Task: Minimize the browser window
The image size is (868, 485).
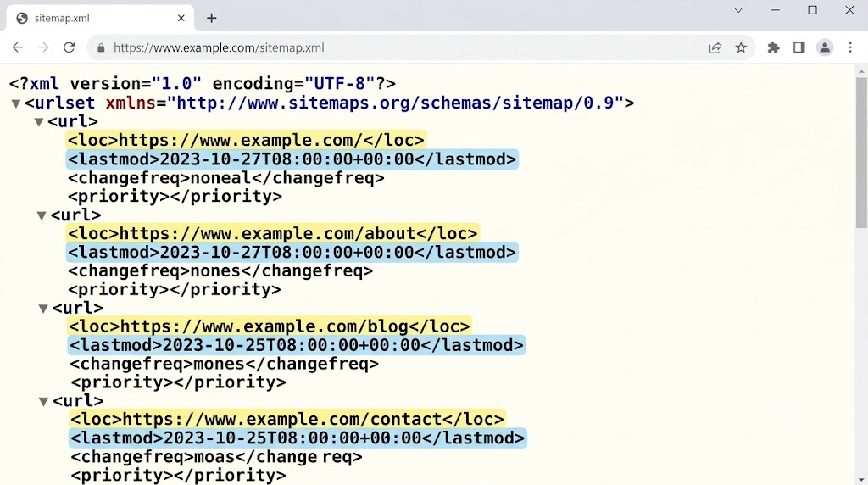Action: point(776,10)
